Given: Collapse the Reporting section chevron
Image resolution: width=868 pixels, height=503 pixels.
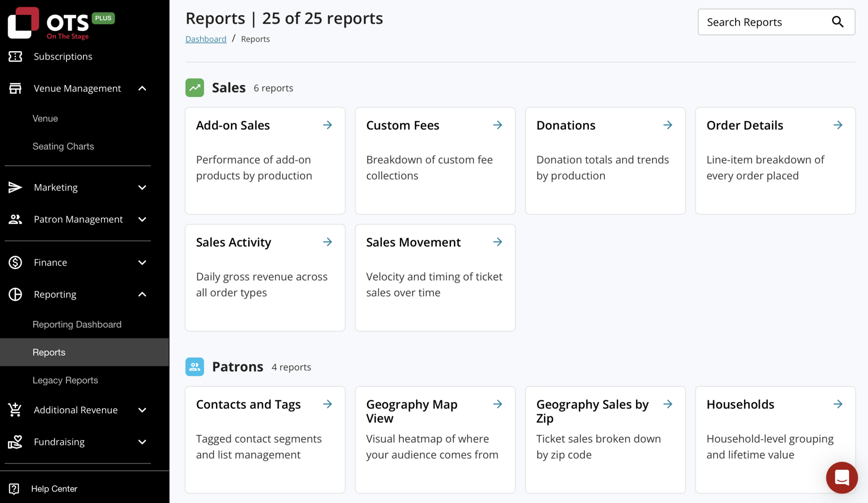Looking at the screenshot, I should click(x=142, y=295).
